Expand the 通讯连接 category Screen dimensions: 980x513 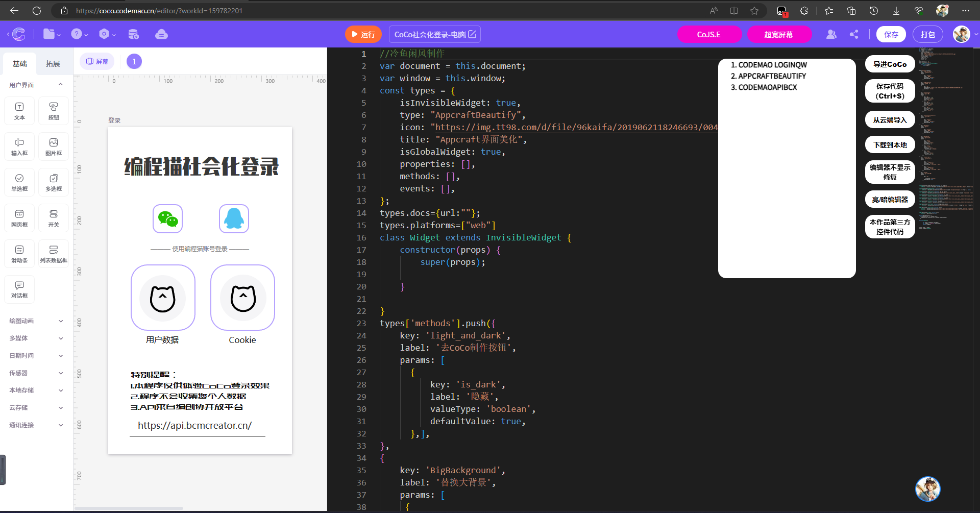coord(36,425)
